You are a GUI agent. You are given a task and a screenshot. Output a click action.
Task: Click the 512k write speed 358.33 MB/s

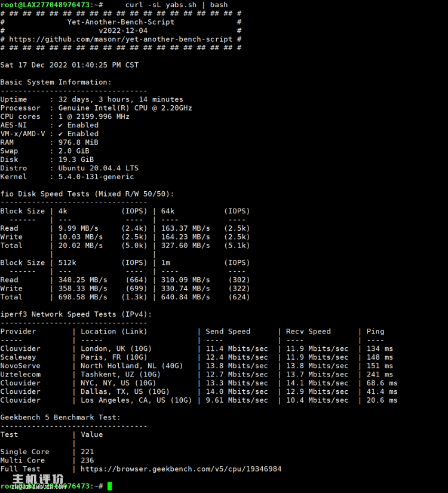point(82,289)
